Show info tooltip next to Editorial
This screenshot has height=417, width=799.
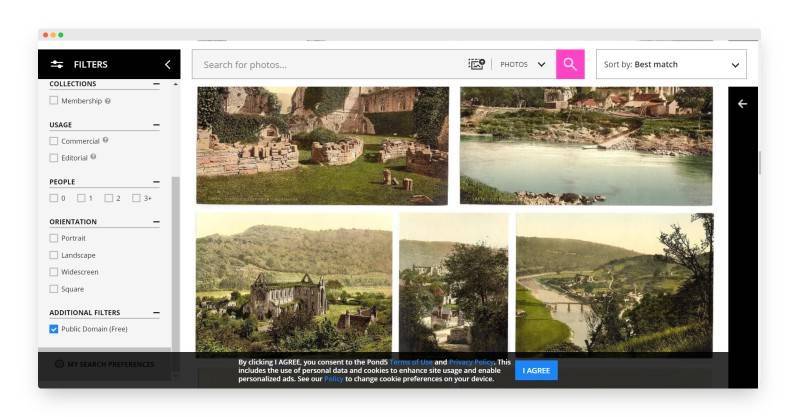coord(93,157)
